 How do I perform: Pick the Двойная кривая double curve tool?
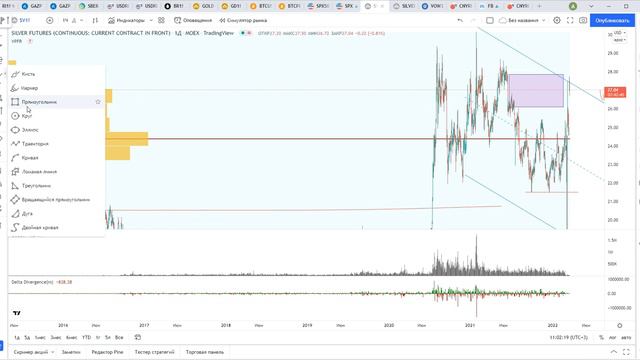tap(56, 227)
